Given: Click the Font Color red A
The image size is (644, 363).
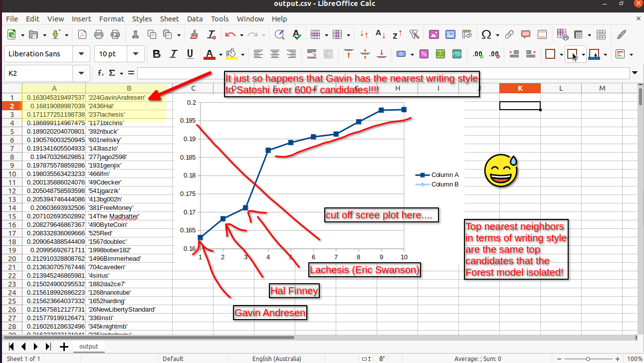Looking at the screenshot, I should (209, 54).
